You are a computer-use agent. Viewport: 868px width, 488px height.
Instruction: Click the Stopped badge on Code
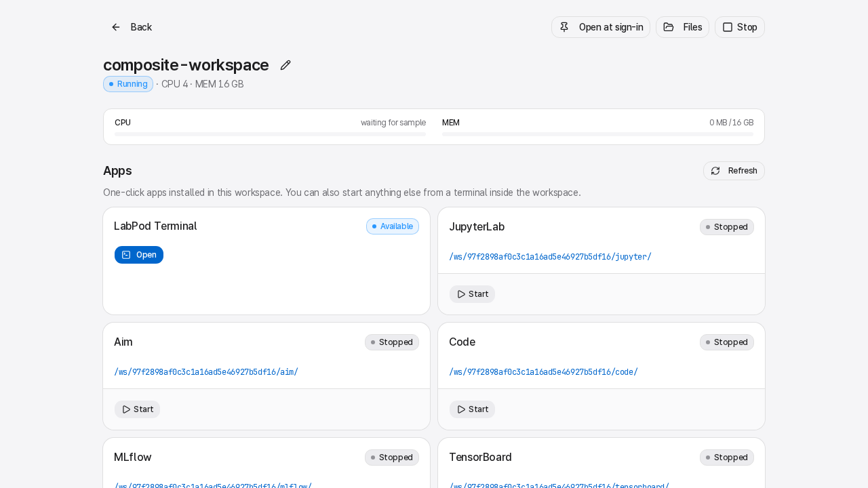click(727, 342)
